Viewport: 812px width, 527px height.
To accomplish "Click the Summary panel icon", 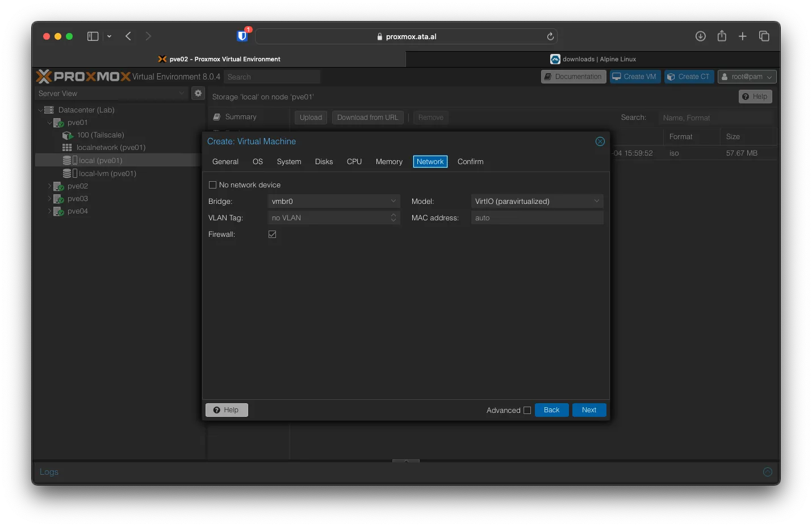I will 217,117.
